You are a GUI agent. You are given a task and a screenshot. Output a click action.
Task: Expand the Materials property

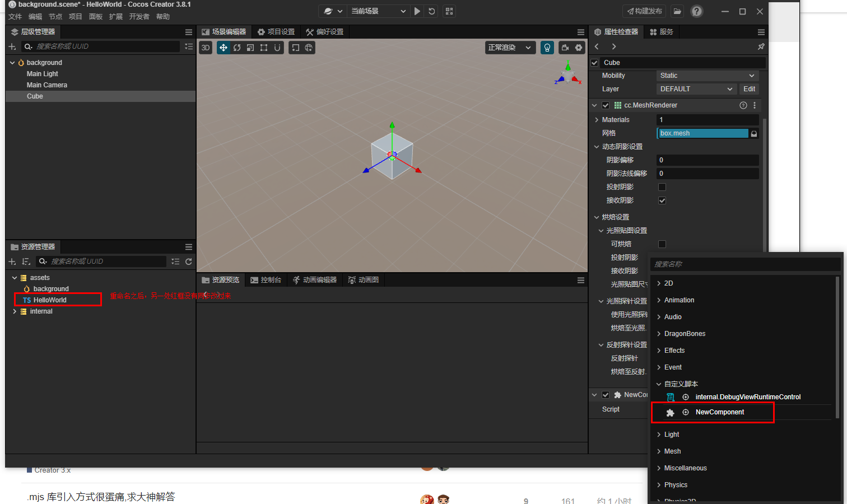pos(597,120)
